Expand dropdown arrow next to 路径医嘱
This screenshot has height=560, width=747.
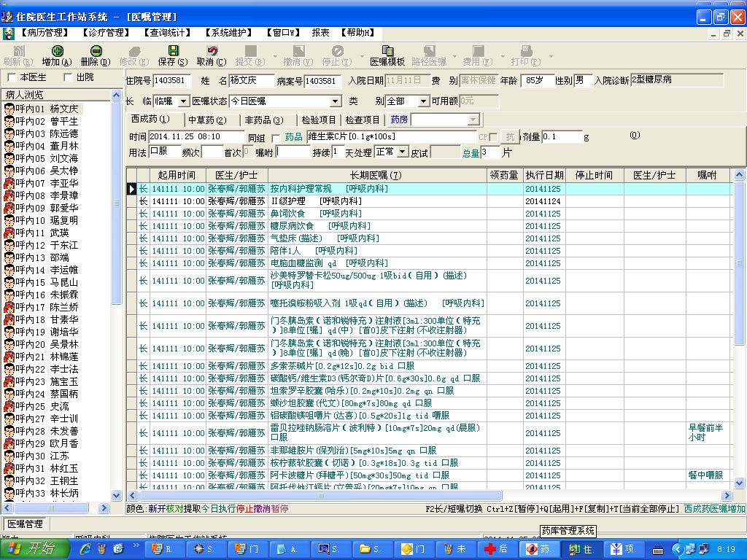point(455,56)
